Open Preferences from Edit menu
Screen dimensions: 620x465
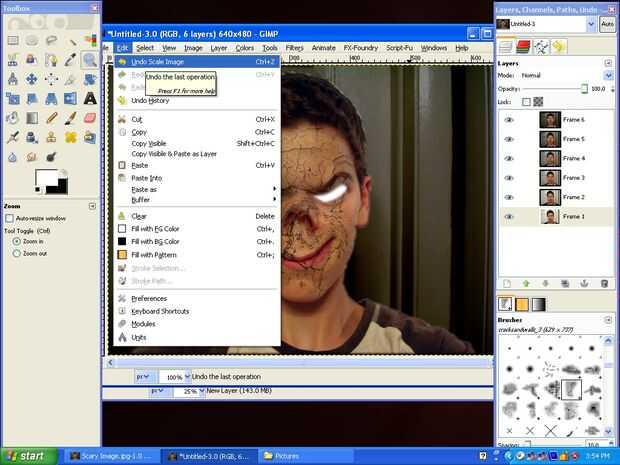click(196, 299)
